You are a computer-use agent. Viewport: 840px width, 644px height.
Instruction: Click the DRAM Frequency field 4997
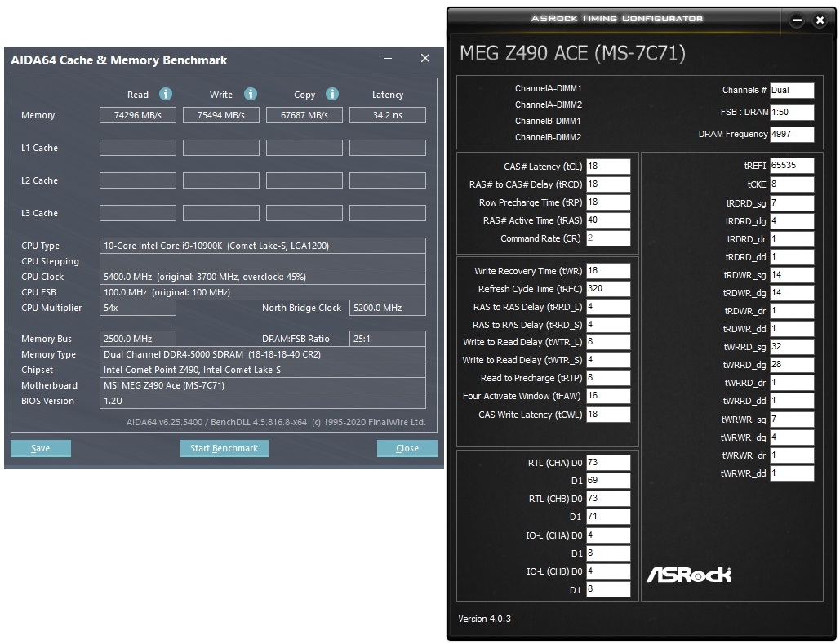[x=792, y=135]
